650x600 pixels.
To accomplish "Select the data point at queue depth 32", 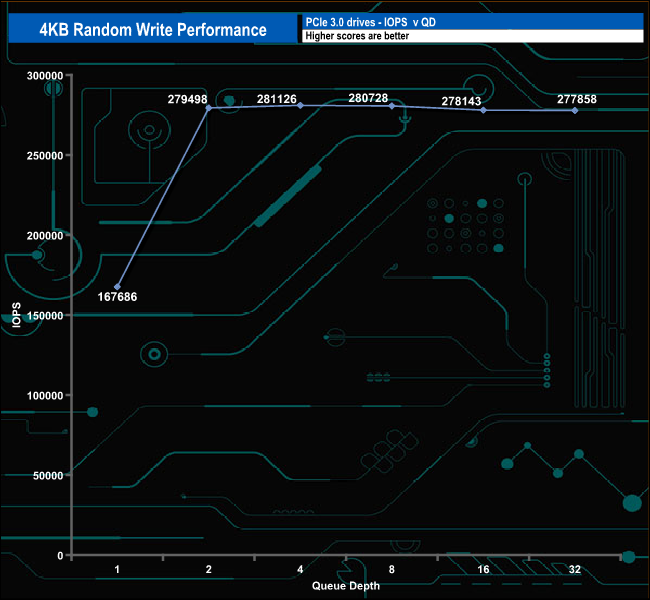I will (x=575, y=111).
